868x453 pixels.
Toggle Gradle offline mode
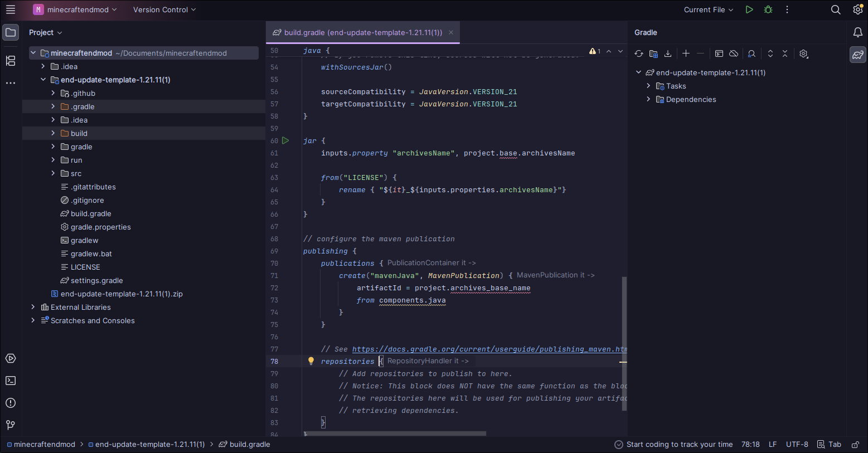tap(734, 54)
